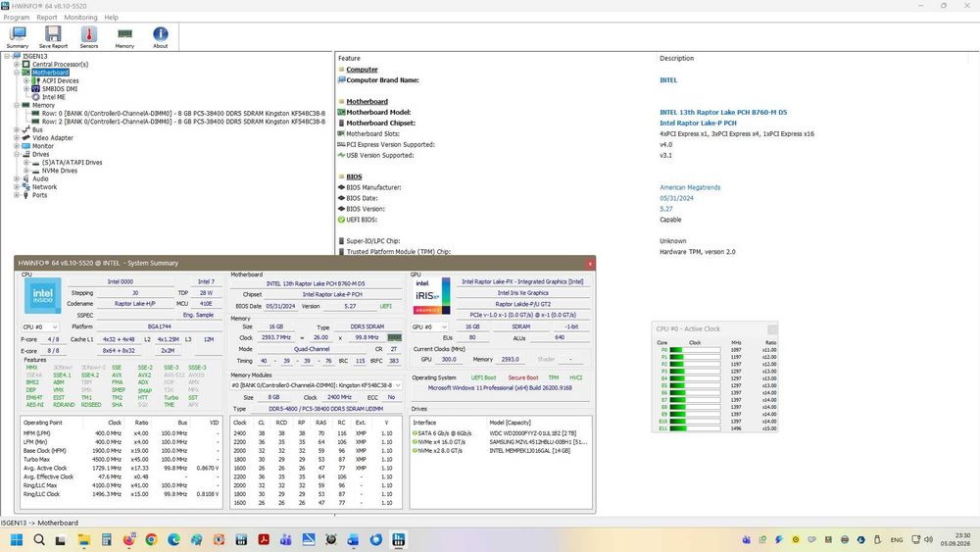Click the Intel Iris Xe graphics logo
Viewport: 980px width, 552px height.
coord(432,296)
